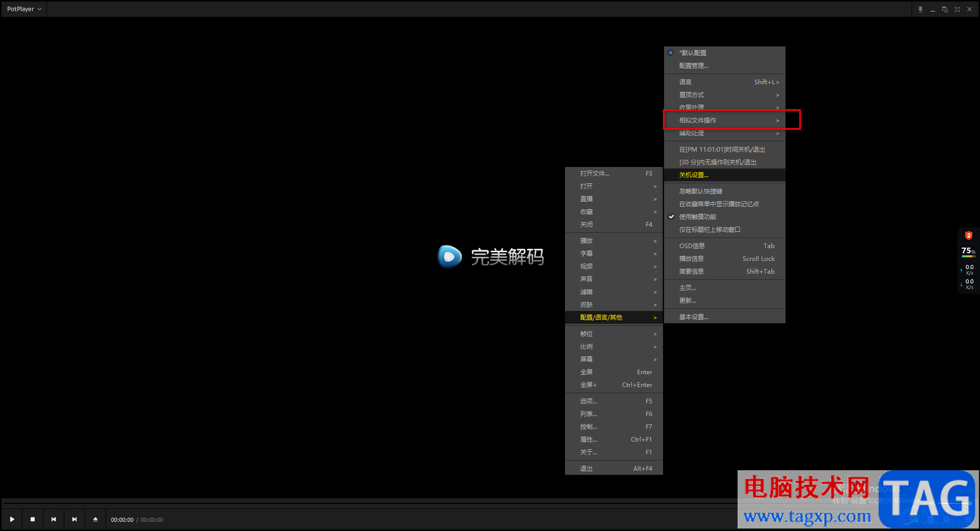Open the PotPlayer main menu dropdown
The image size is (980, 531).
[x=24, y=9]
